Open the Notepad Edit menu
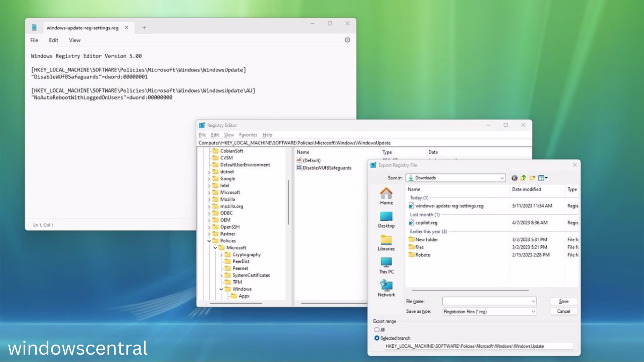Image resolution: width=644 pixels, height=362 pixels. [x=53, y=40]
